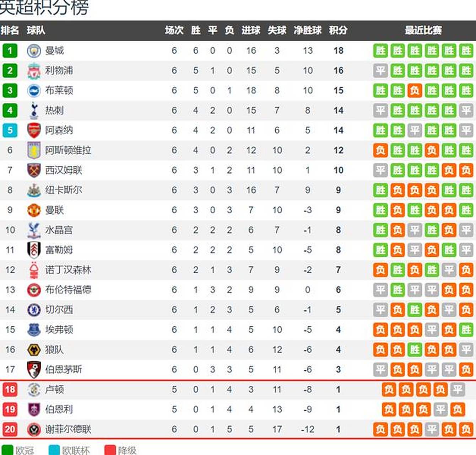Viewport: 476px width, 455px height.
Task: Sort by 净胜球 column header
Action: tap(308, 30)
